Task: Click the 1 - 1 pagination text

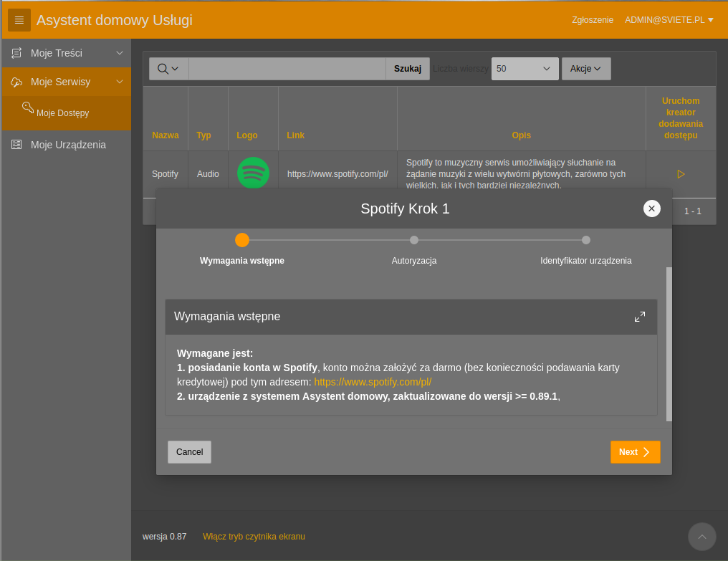Action: (x=693, y=211)
